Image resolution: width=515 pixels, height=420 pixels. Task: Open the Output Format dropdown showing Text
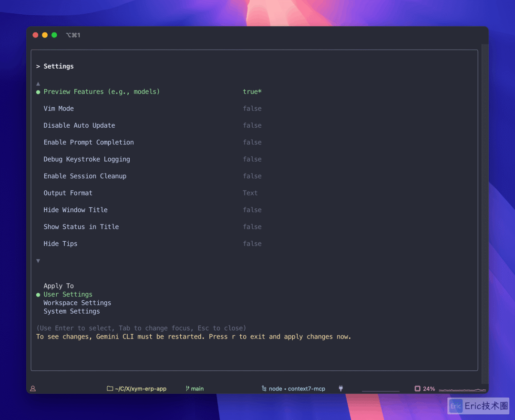coord(250,193)
